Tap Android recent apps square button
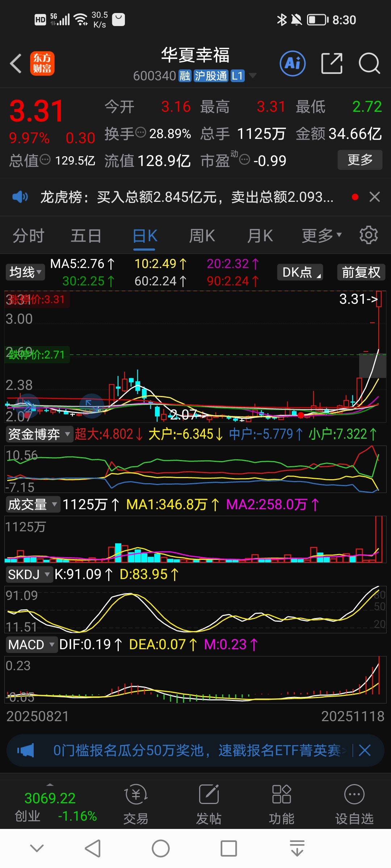The height and width of the screenshot is (868, 391). point(229,848)
